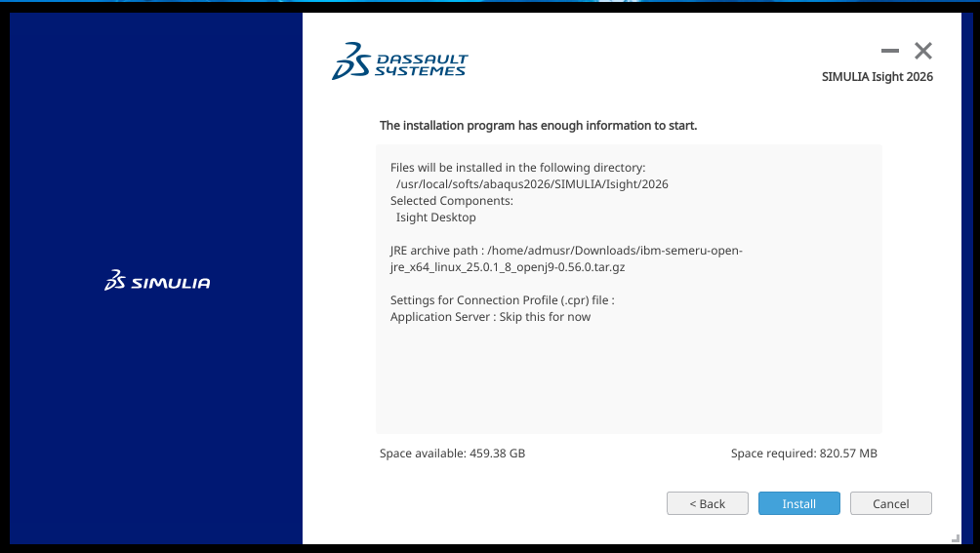The height and width of the screenshot is (553, 980).
Task: Click the 'Space available: 459.38 GB' text
Action: (452, 454)
